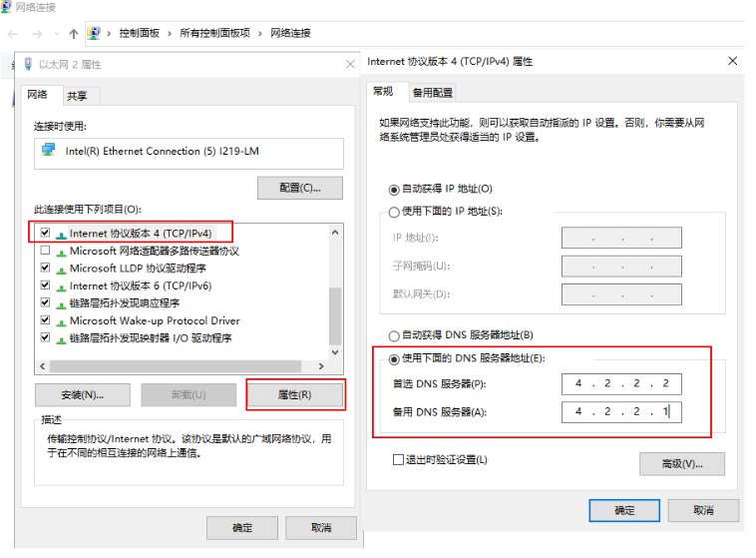Image resolution: width=756 pixels, height=558 pixels.
Task: Click the Intel Ethernet adapter icon
Action: click(48, 151)
